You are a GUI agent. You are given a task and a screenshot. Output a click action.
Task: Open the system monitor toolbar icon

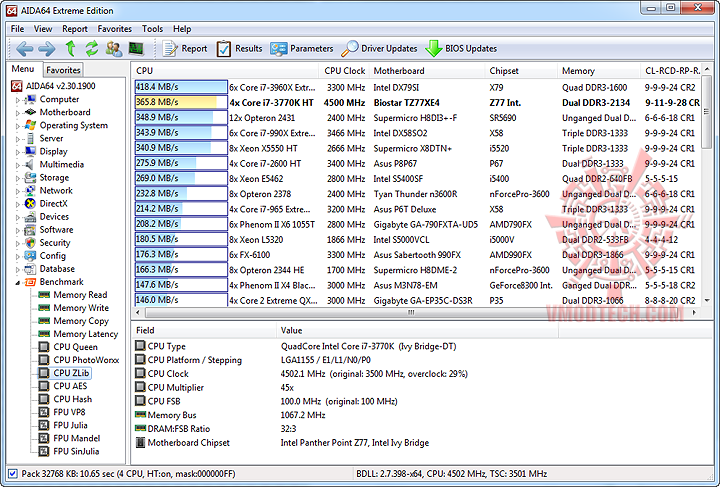point(136,48)
